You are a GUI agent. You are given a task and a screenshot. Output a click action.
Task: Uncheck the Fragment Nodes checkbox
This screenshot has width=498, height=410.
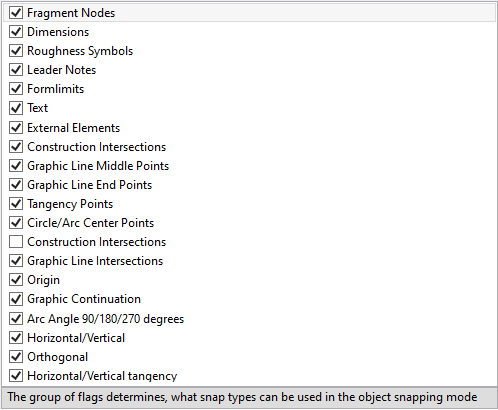coord(16,13)
